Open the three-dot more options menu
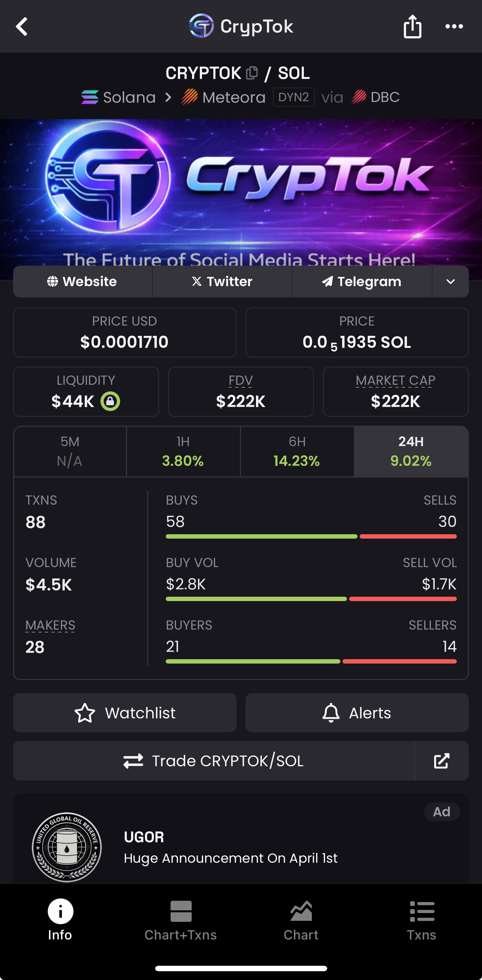 point(454,27)
